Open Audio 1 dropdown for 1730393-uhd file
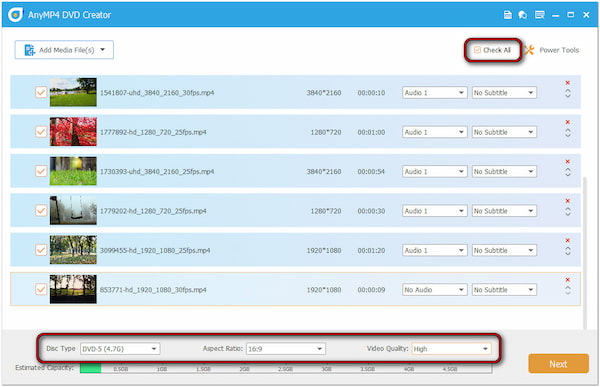The image size is (600, 387). [434, 171]
